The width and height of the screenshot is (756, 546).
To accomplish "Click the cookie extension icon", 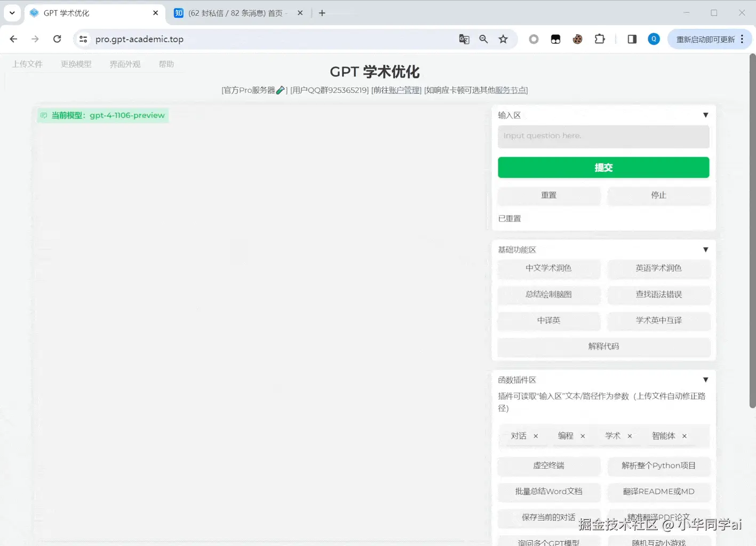I will point(577,39).
